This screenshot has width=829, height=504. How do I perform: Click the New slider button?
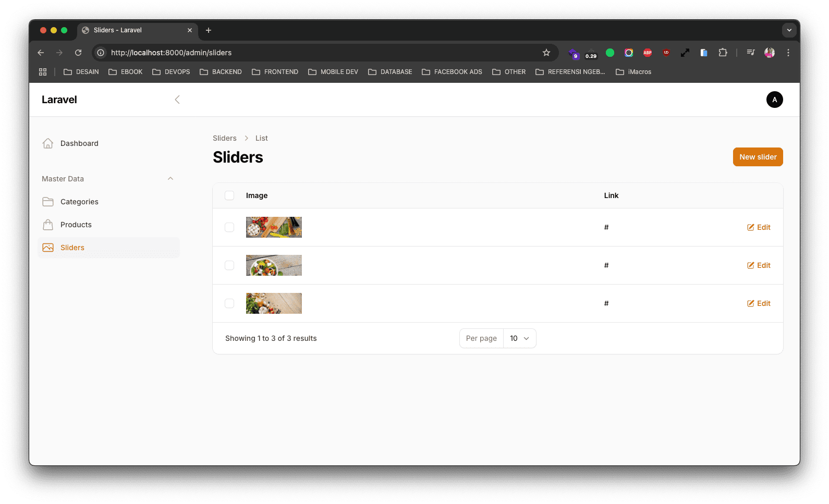pos(758,157)
